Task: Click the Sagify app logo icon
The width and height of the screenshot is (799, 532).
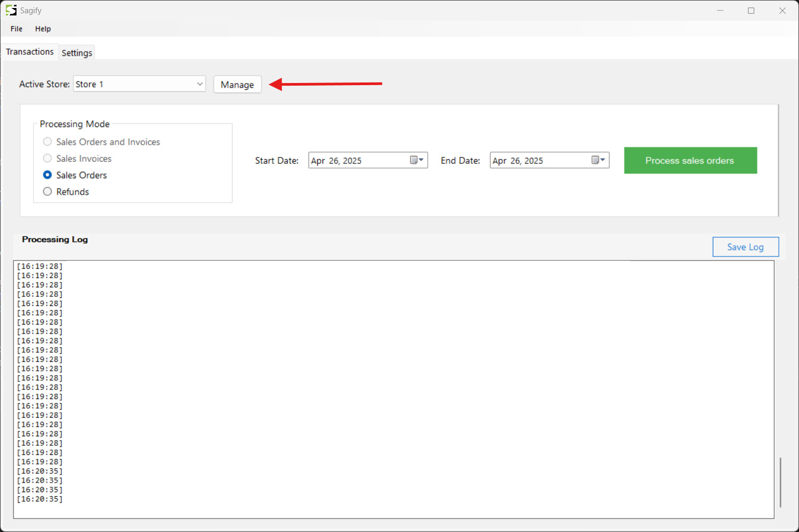Action: pyautogui.click(x=11, y=10)
